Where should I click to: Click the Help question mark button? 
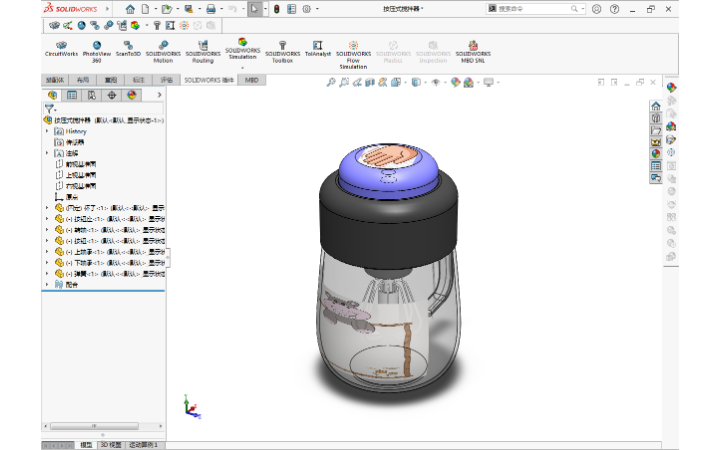[616, 9]
